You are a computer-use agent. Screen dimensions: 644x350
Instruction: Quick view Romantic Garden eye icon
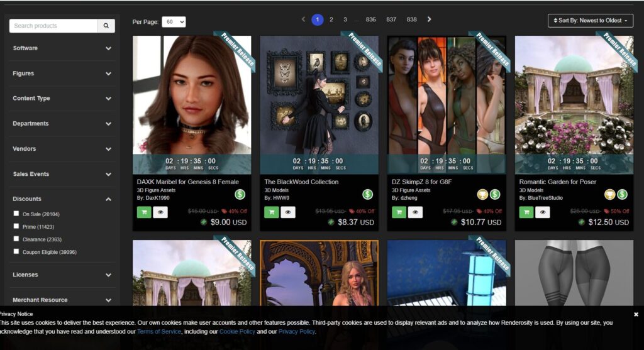(x=543, y=212)
